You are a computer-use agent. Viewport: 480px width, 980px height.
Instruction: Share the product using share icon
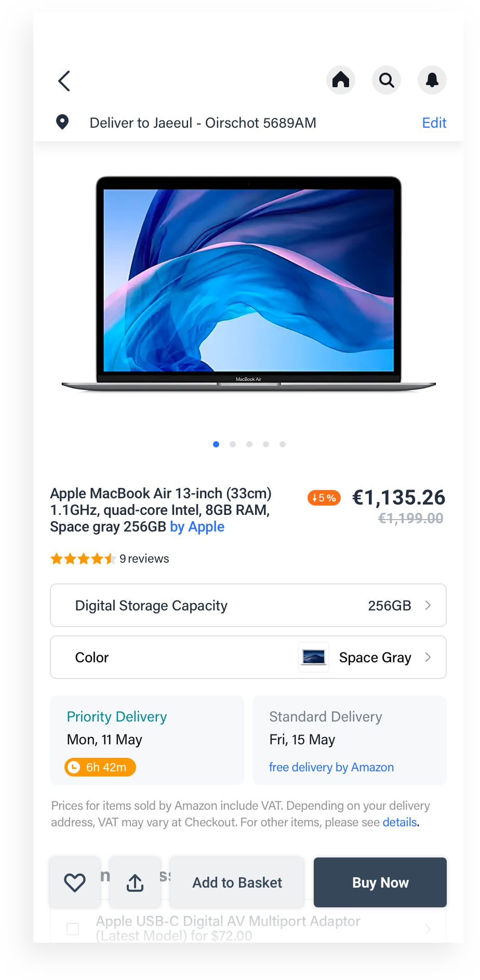click(x=135, y=882)
